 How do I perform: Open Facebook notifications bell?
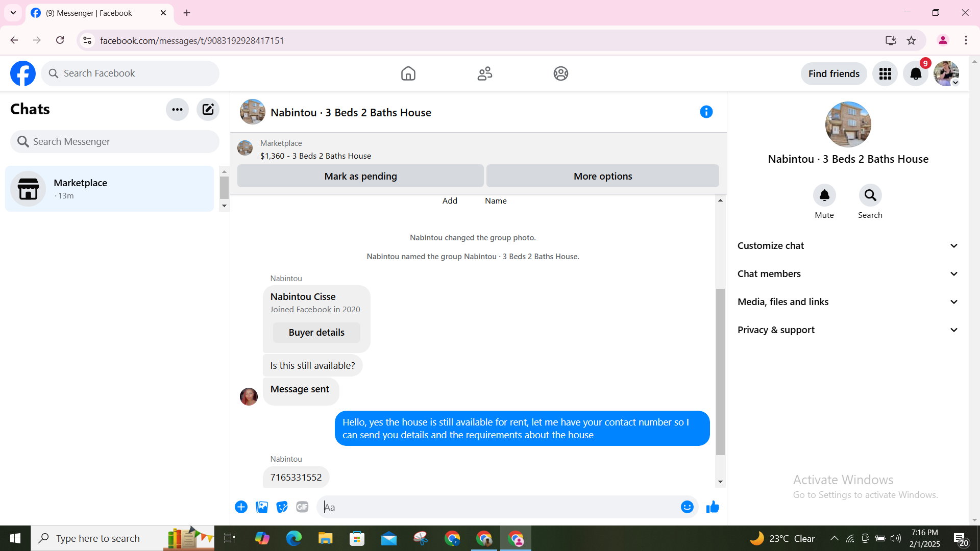(x=916, y=74)
